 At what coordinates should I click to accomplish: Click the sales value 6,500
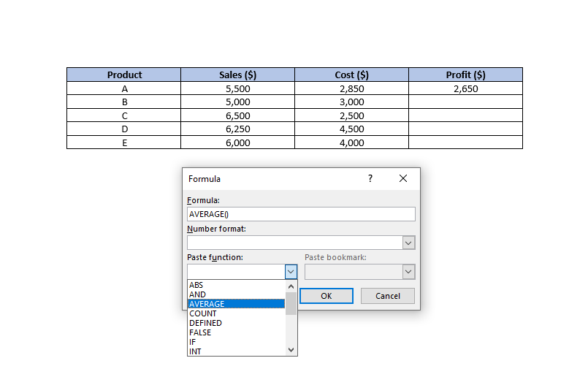click(x=237, y=115)
